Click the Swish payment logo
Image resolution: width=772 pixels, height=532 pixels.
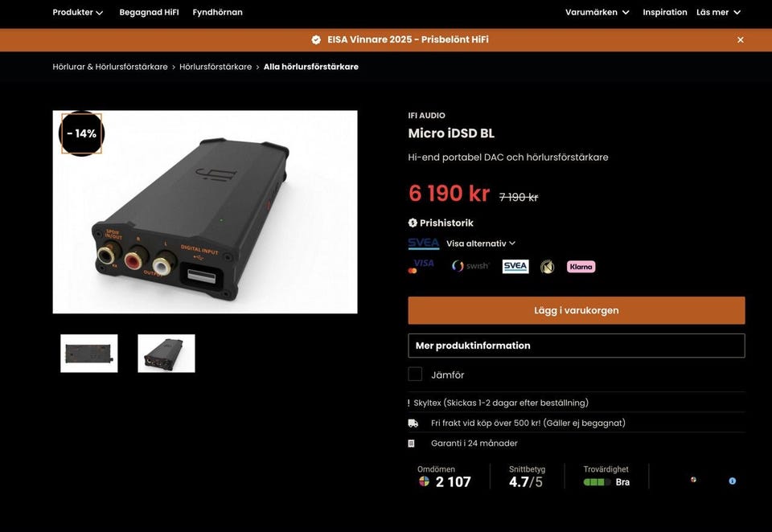click(x=470, y=266)
